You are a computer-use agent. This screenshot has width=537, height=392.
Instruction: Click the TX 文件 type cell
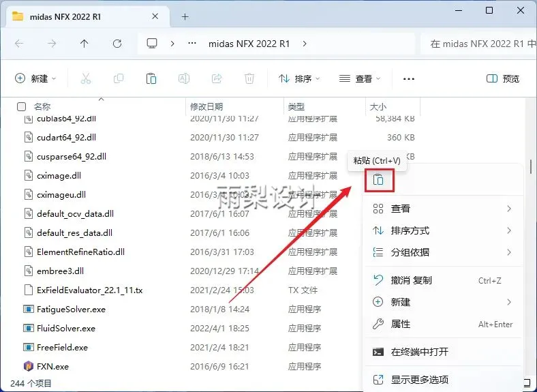(303, 290)
